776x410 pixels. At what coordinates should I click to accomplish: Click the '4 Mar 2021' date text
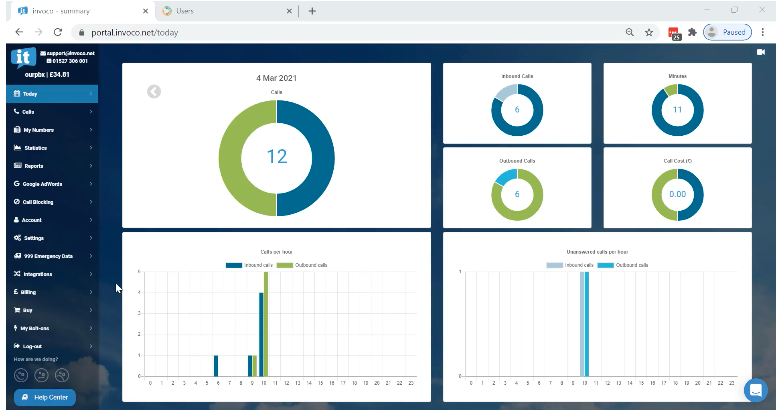pyautogui.click(x=277, y=78)
